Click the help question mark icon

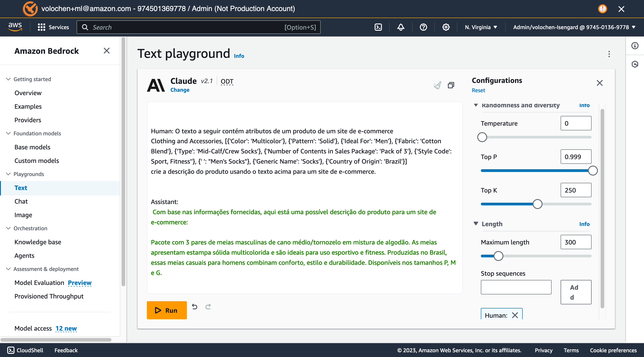point(423,27)
